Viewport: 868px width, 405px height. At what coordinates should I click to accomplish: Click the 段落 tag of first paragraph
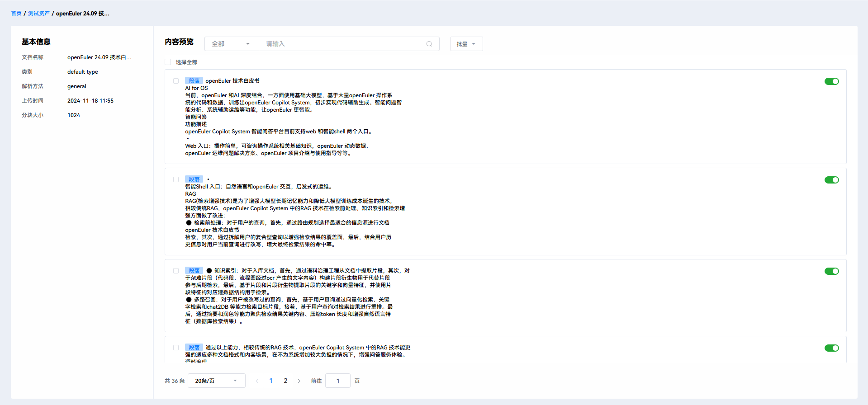coord(194,81)
